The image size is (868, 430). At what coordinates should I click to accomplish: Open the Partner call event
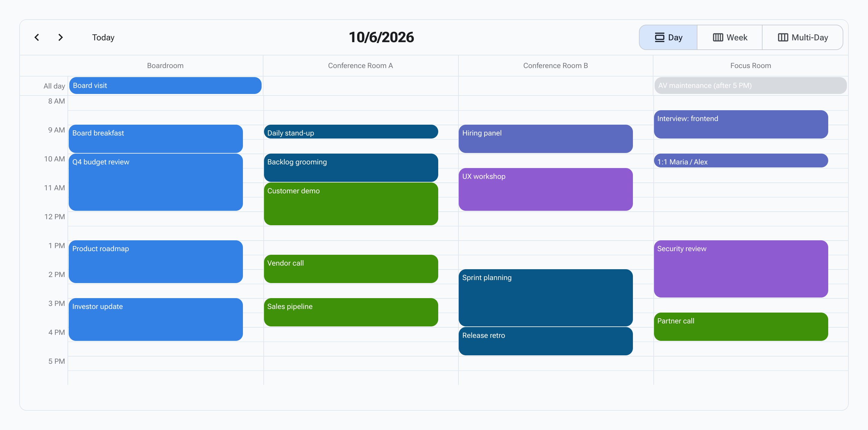click(741, 327)
